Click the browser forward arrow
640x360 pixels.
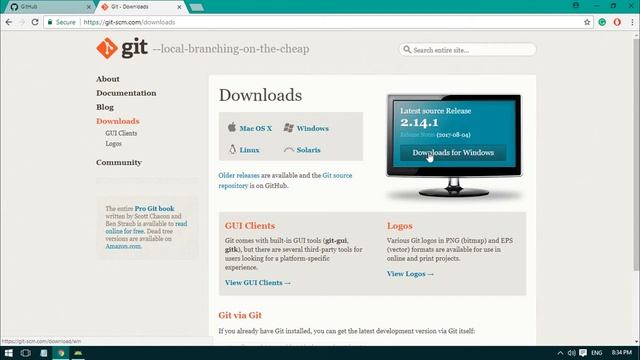tap(22, 22)
